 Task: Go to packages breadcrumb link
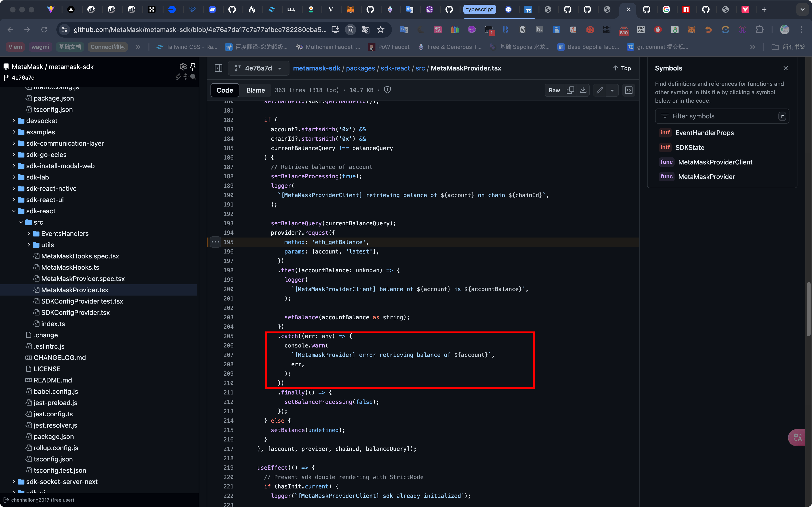coord(360,68)
